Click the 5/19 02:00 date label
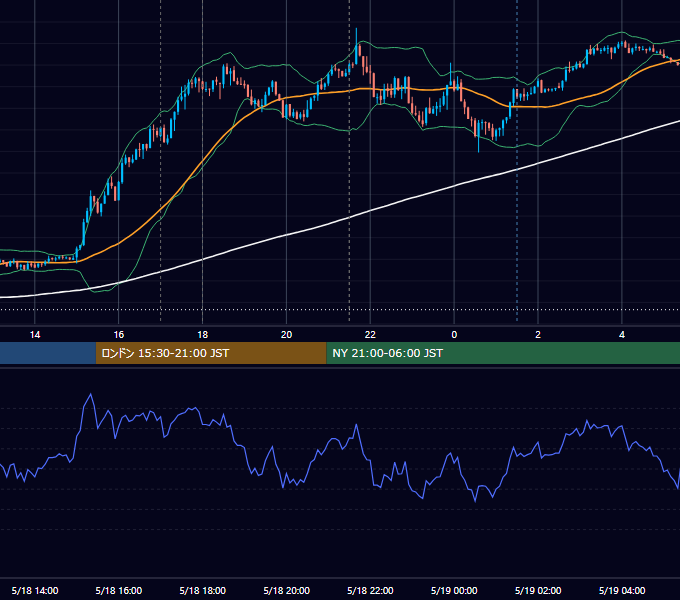The width and height of the screenshot is (680, 600). pyautogui.click(x=538, y=590)
